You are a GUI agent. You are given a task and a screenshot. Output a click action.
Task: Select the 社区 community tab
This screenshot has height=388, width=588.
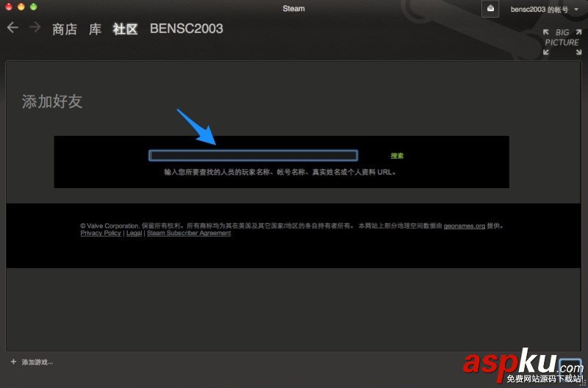point(125,29)
